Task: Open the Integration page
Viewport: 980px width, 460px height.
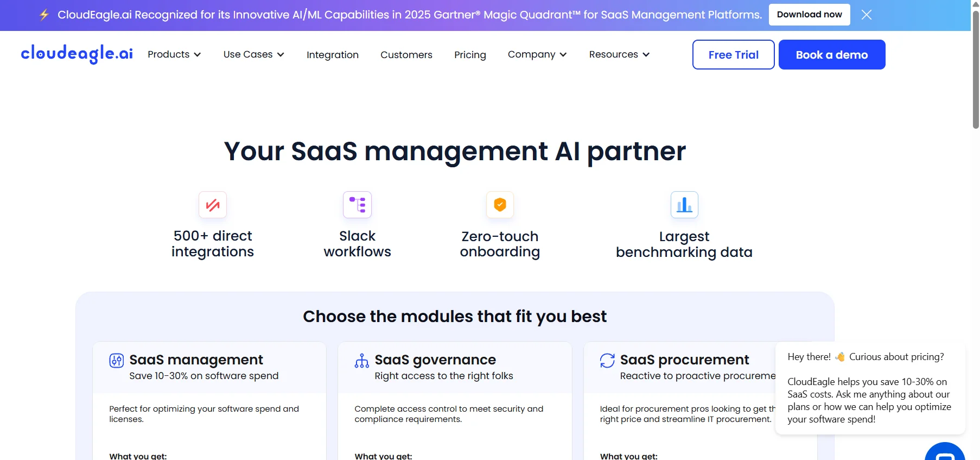Action: [333, 55]
